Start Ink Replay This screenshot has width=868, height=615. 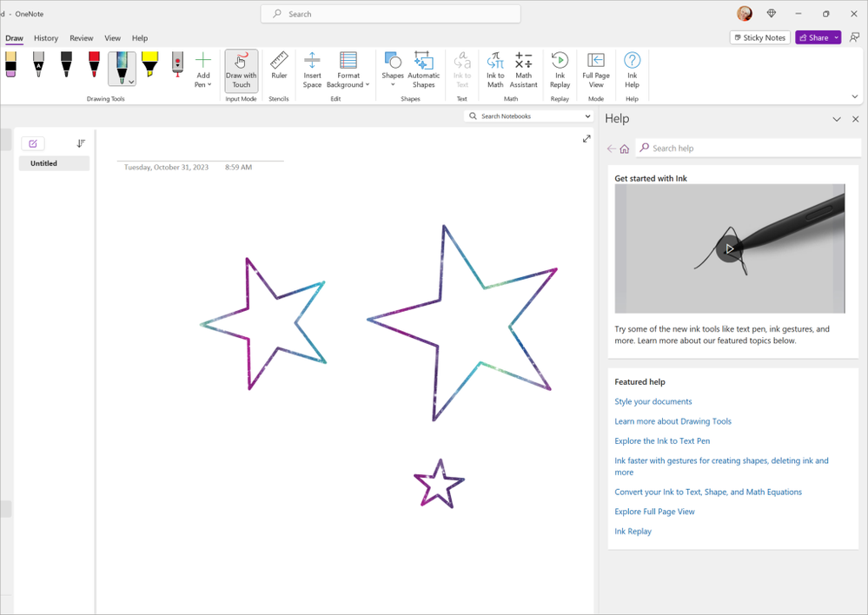click(560, 69)
